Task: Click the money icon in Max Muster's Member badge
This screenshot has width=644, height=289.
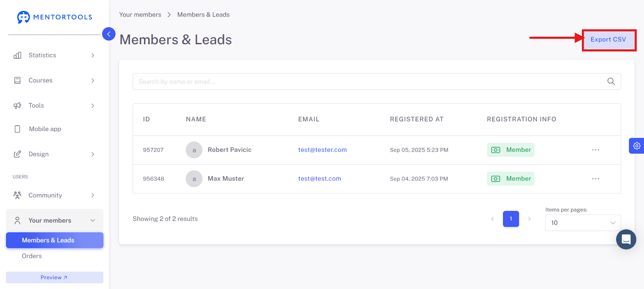Action: click(496, 179)
